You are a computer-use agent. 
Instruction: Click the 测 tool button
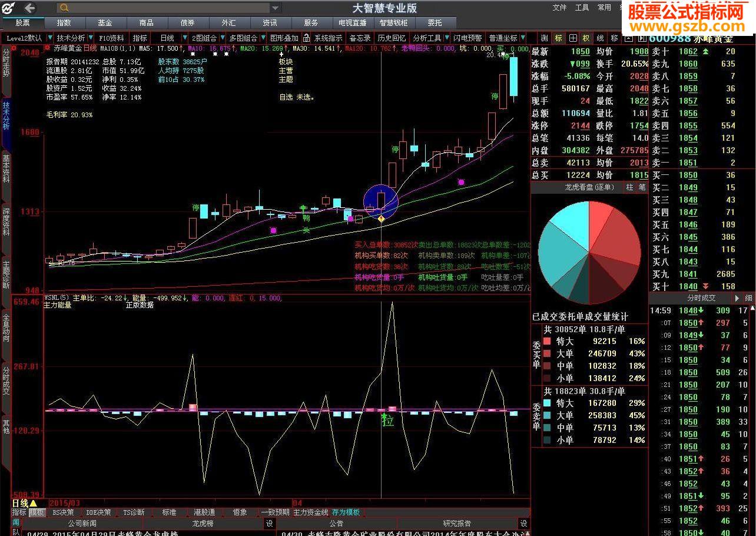pos(545,38)
